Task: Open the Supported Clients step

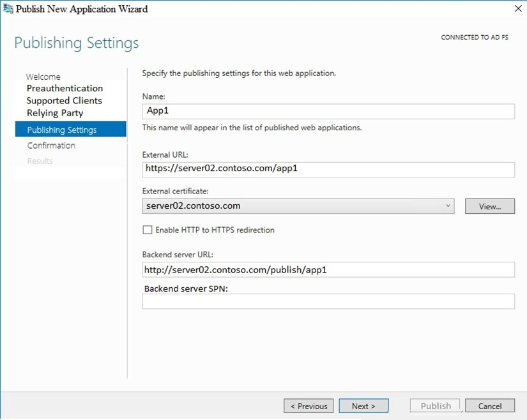Action: [x=64, y=100]
